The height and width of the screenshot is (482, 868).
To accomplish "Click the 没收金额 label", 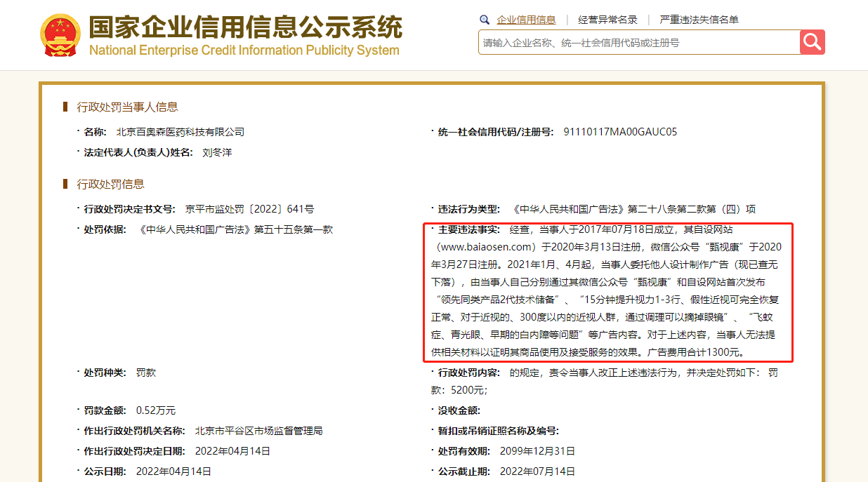I will point(459,410).
